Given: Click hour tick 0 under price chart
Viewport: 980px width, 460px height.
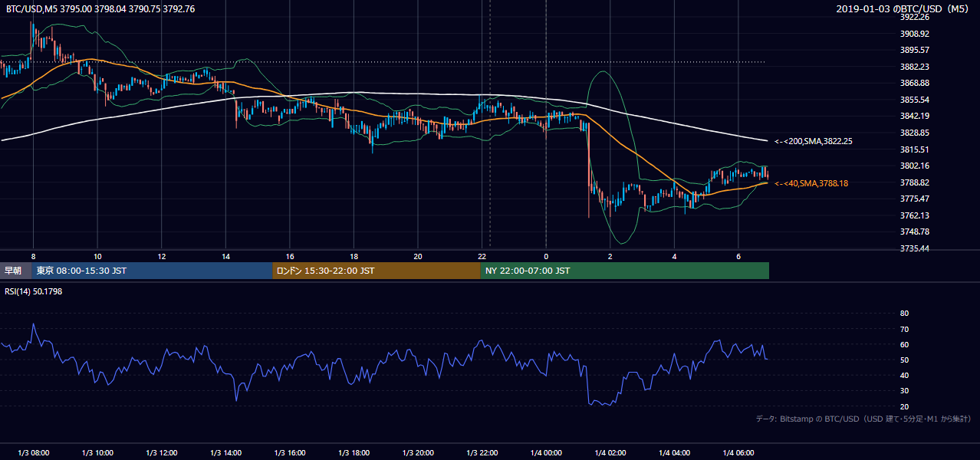Looking at the screenshot, I should point(546,256).
